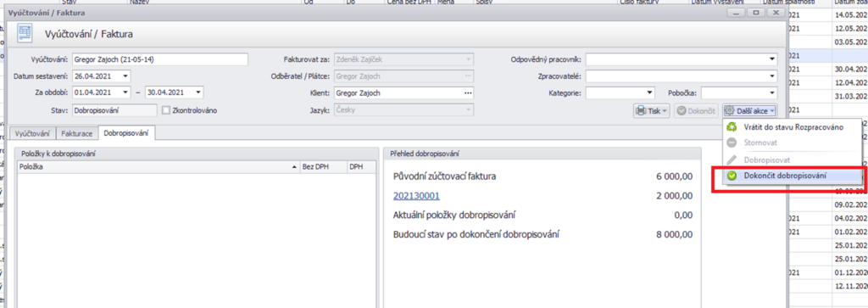Open the Kategorie dropdown
The image size is (868, 308).
[x=650, y=93]
